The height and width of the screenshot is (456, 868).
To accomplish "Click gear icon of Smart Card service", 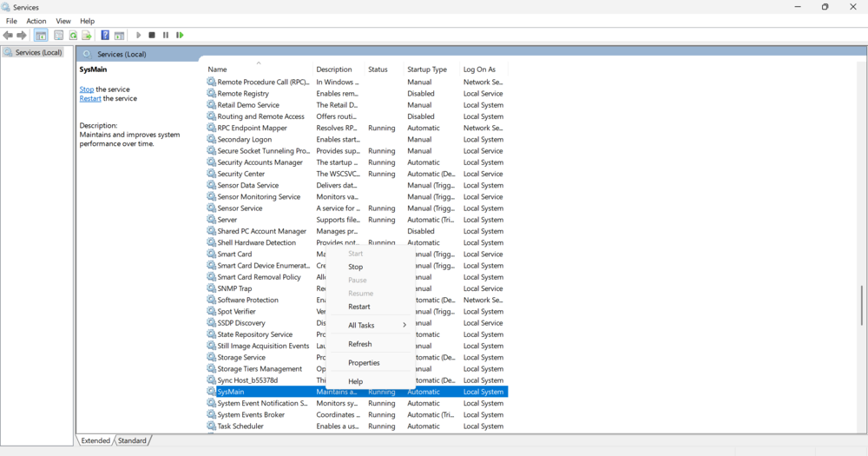I will pyautogui.click(x=211, y=254).
